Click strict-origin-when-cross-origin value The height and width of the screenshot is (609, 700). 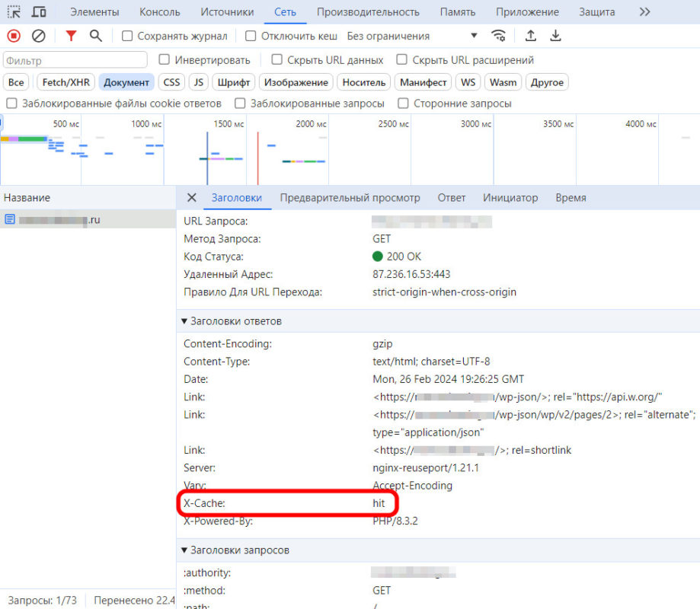[444, 292]
